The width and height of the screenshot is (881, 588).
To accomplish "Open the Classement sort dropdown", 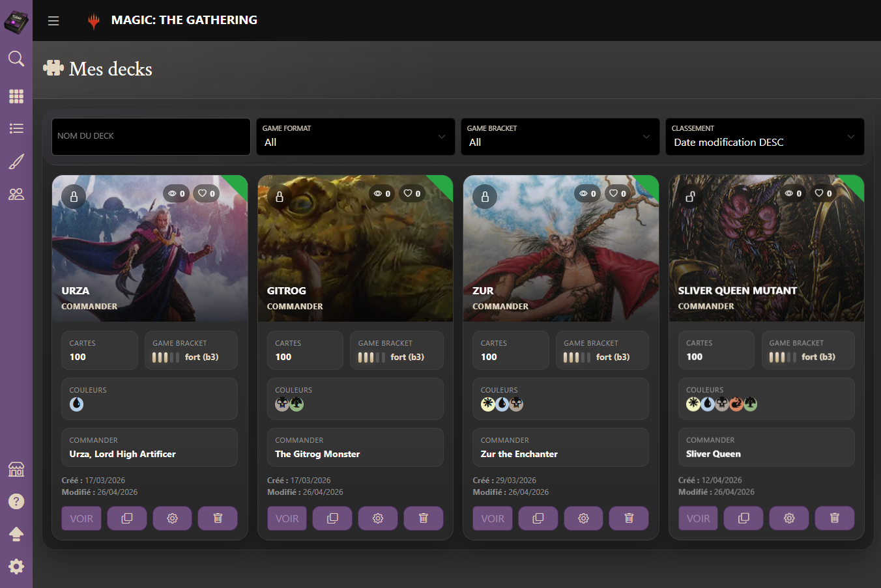I will click(765, 137).
